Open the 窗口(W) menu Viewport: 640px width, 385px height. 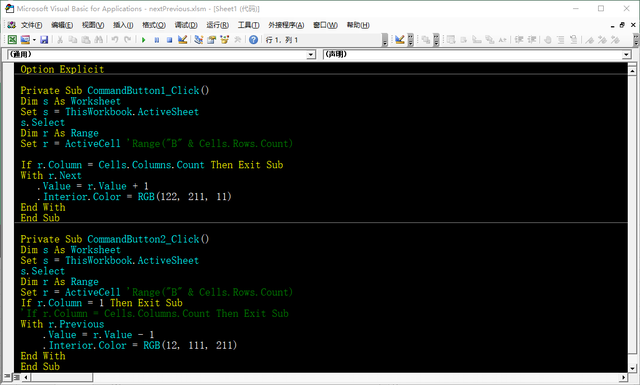(x=325, y=25)
